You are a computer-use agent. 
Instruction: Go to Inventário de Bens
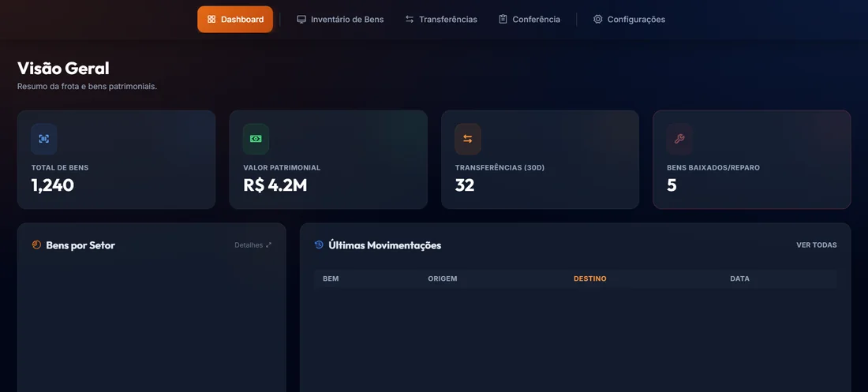tap(340, 20)
